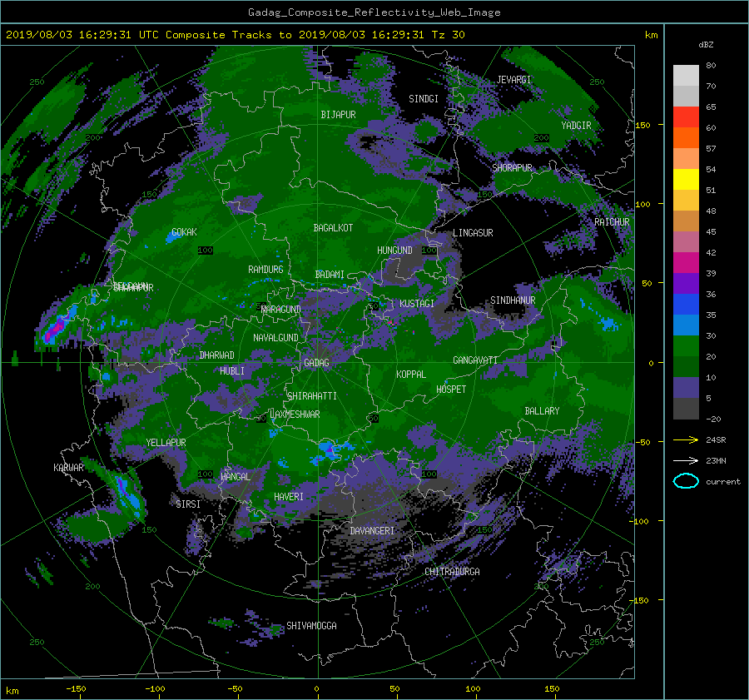The height and width of the screenshot is (700, 749).
Task: Click the yellow 24SR arrow legend icon
Action: pyautogui.click(x=686, y=440)
